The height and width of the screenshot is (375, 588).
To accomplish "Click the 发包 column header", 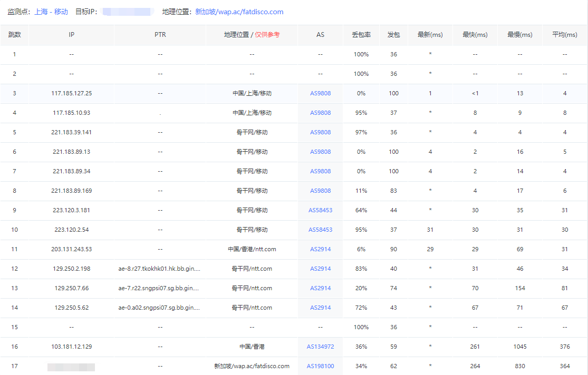I will pos(393,34).
